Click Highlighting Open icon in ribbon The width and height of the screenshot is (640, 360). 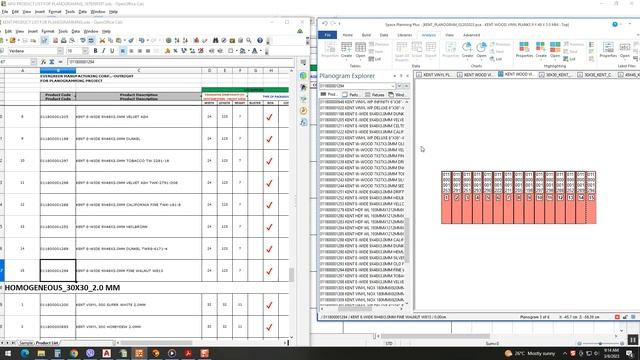pyautogui.click(x=555, y=50)
